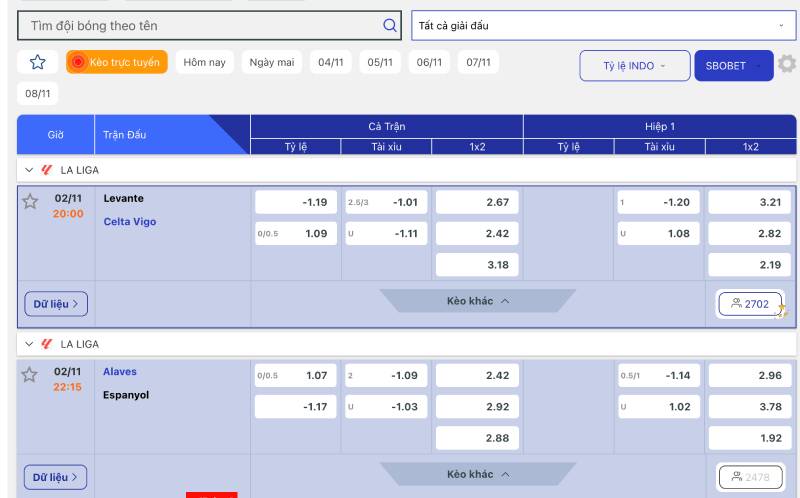
Task: Open the SBOBET provider dropdown
Action: click(x=733, y=66)
